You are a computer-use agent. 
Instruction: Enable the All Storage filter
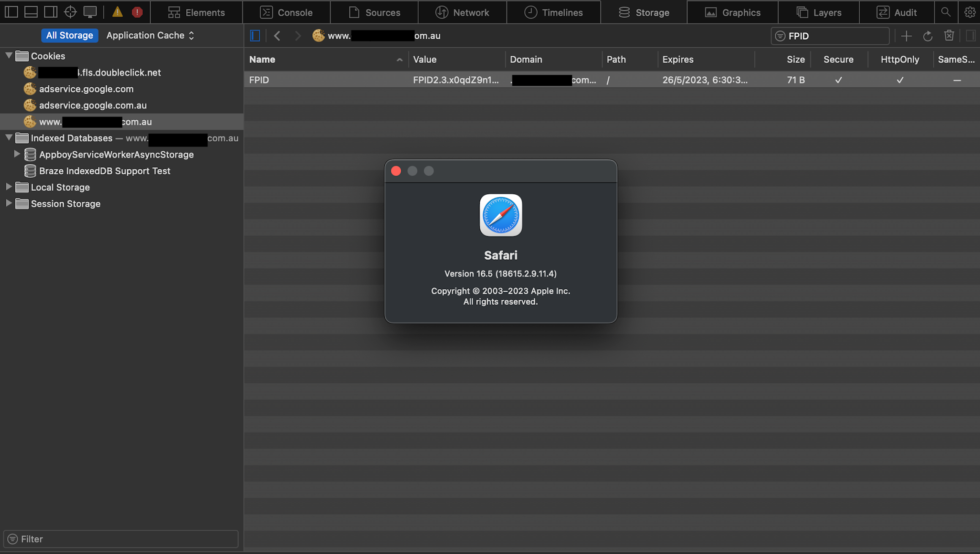pos(69,35)
